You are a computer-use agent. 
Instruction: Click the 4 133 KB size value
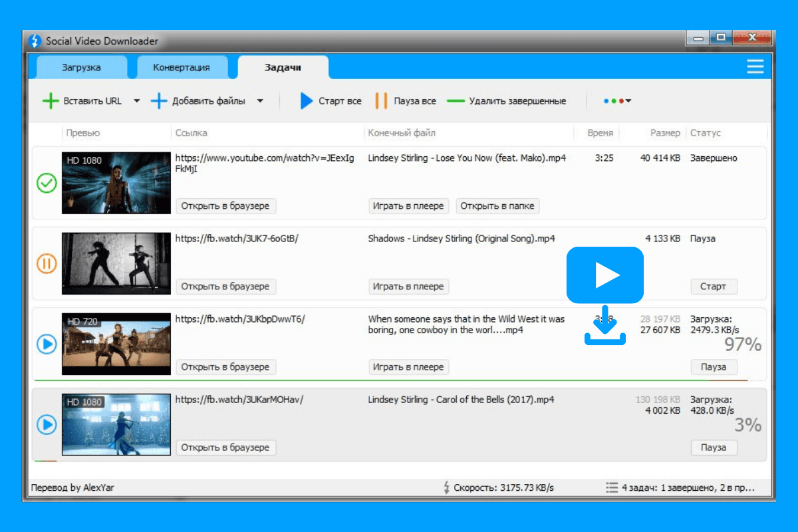pyautogui.click(x=663, y=239)
